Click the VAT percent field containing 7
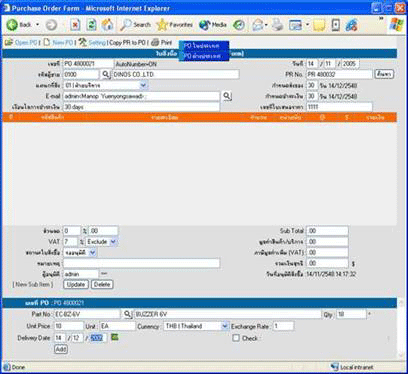 tap(70, 242)
